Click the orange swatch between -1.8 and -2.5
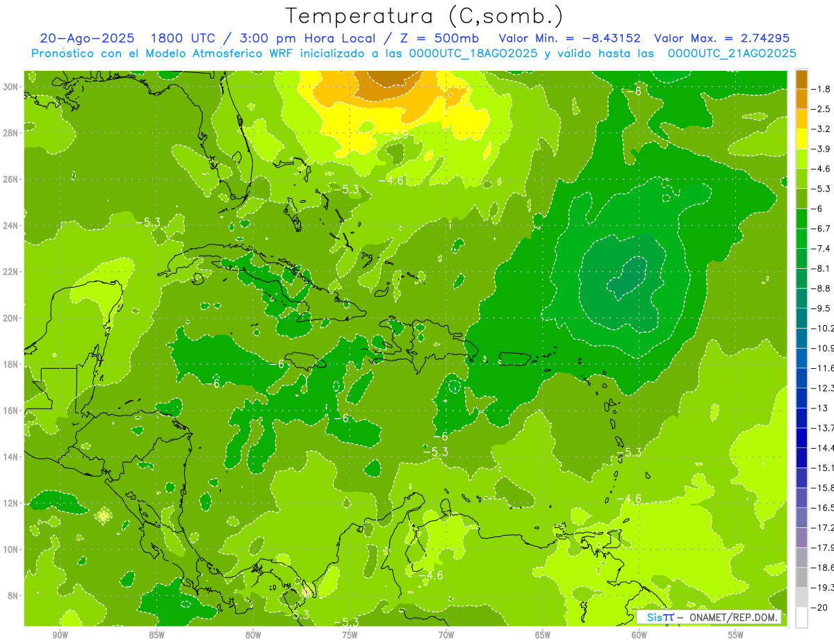The image size is (834, 644). pos(801,99)
